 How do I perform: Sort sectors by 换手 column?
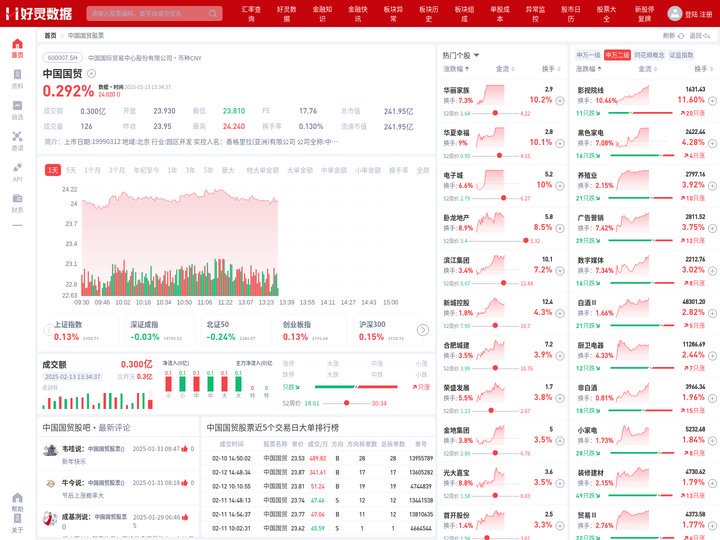coord(703,69)
